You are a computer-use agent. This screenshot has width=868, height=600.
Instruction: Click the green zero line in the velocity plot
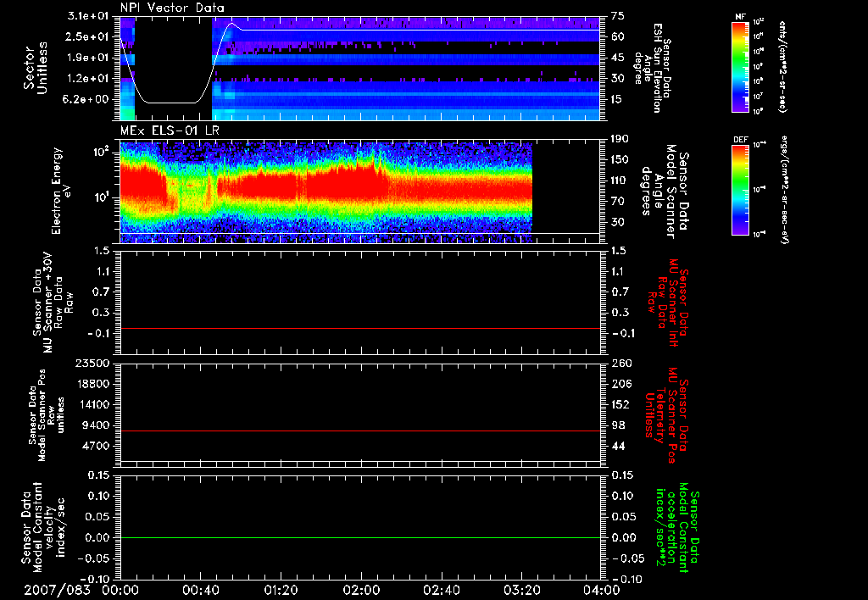pos(359,537)
